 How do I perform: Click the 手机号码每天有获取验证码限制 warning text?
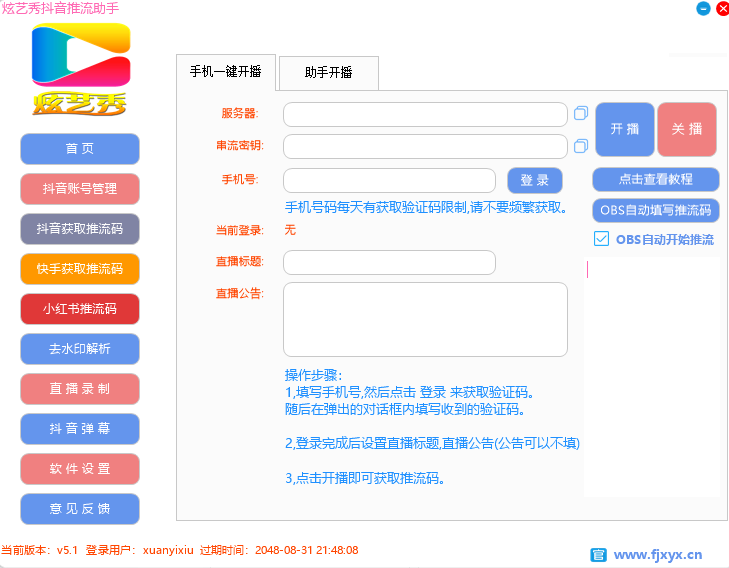pos(426,207)
